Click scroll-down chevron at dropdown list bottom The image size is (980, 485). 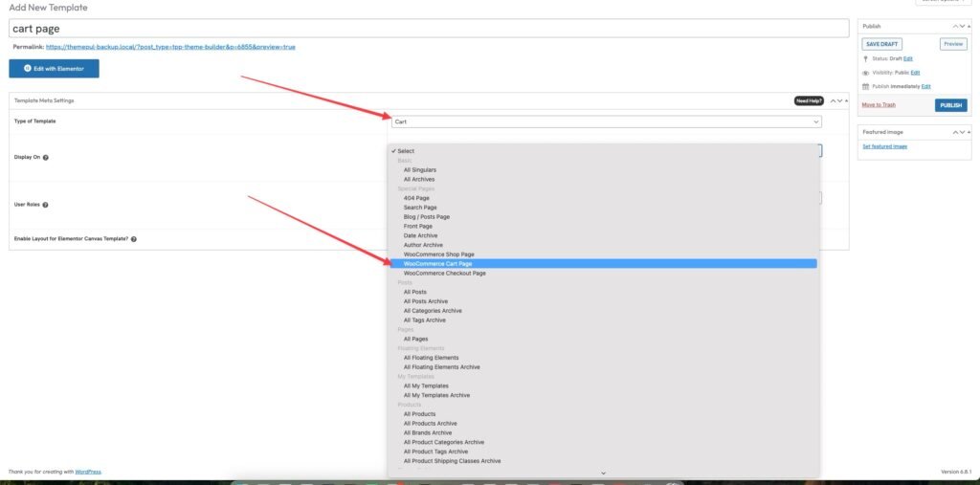pos(603,474)
